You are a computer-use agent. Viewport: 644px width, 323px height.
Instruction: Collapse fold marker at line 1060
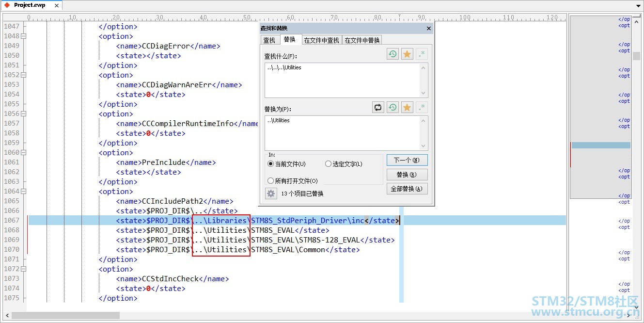point(23,153)
